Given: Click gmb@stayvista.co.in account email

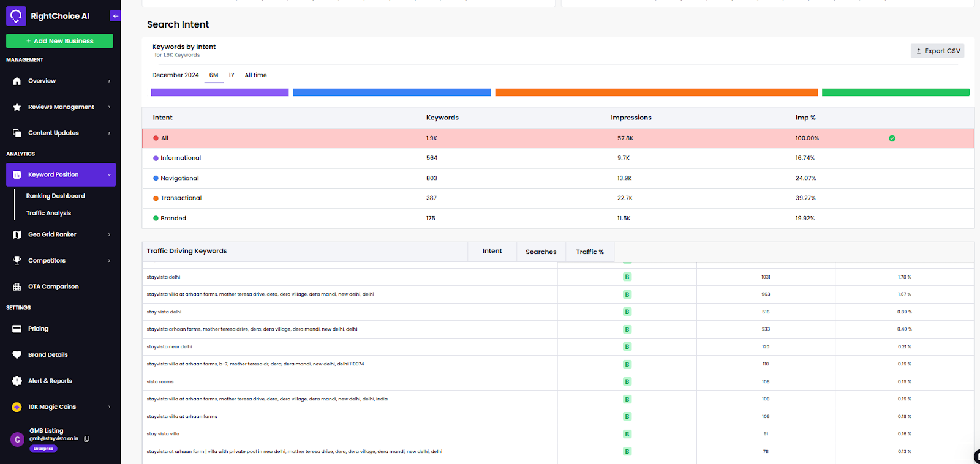Looking at the screenshot, I should tap(54, 439).
